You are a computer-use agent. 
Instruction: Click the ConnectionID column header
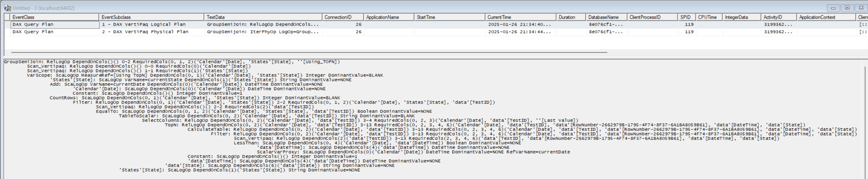pos(342,17)
